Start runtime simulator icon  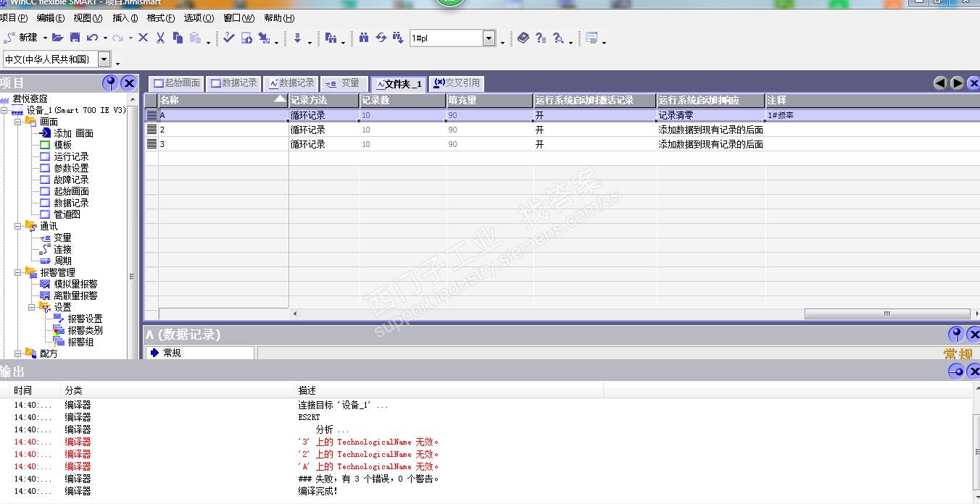coord(246,38)
